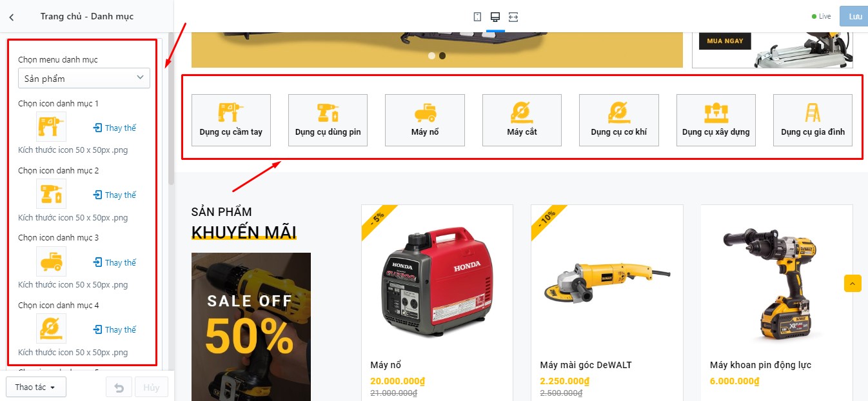Click the undo arrow button
The height and width of the screenshot is (401, 868).
119,387
